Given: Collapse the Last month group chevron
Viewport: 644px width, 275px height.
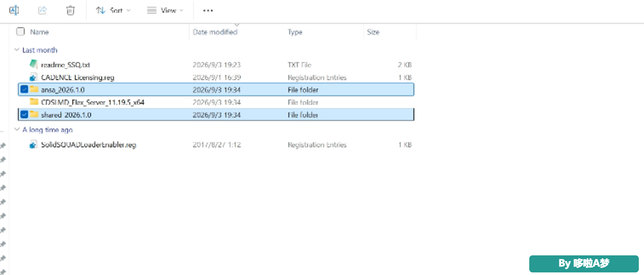Looking at the screenshot, I should pos(17,50).
